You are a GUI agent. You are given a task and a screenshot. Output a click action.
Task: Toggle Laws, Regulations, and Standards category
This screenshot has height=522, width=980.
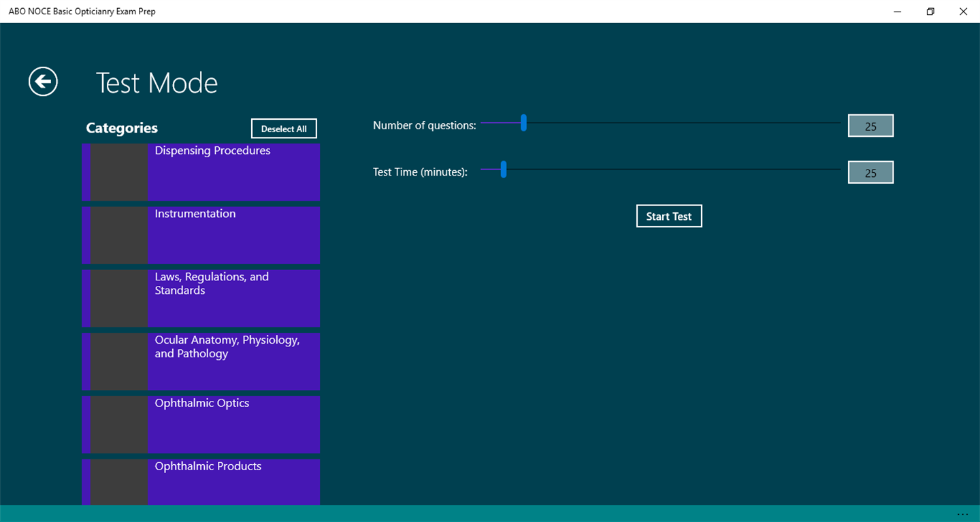tap(201, 299)
